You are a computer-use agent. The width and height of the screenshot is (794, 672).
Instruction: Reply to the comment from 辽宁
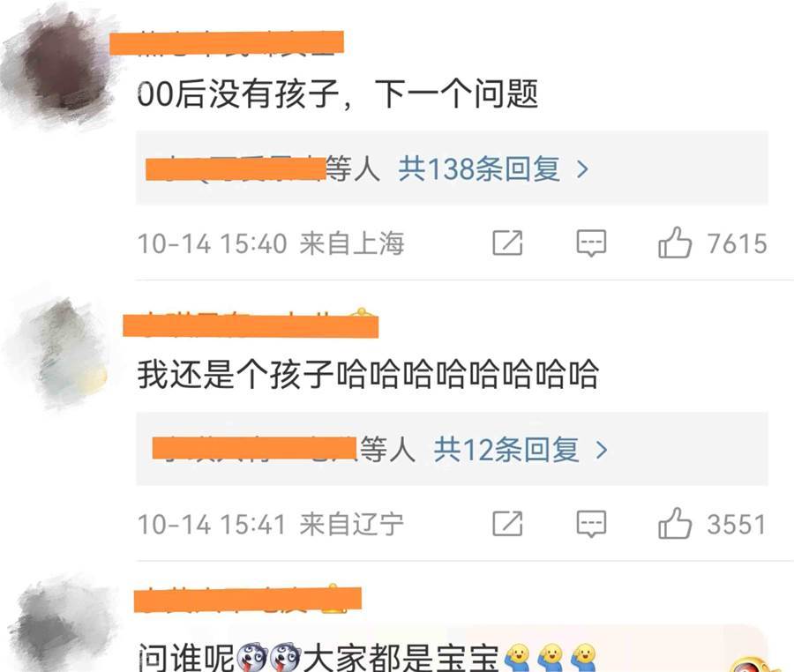591,524
